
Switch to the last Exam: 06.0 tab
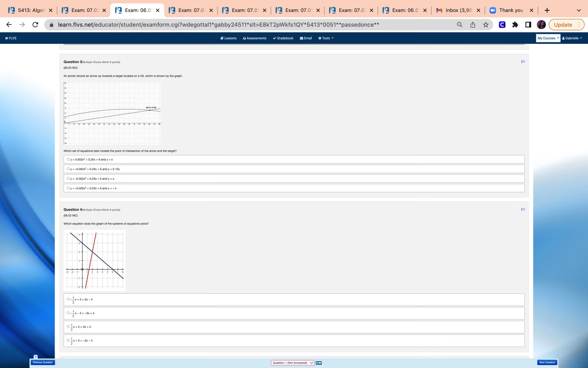click(405, 10)
